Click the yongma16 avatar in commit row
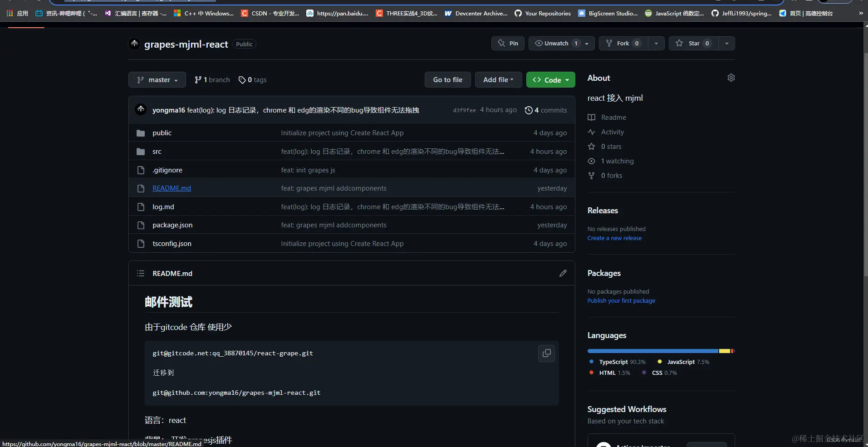This screenshot has height=447, width=868. (x=141, y=110)
